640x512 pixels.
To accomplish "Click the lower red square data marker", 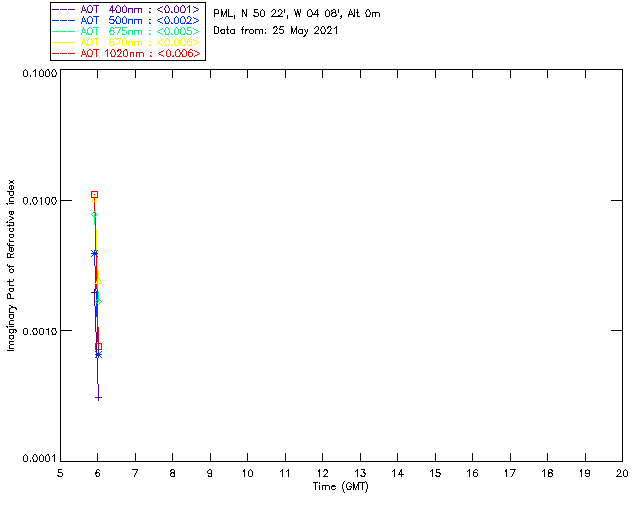I will (x=98, y=347).
